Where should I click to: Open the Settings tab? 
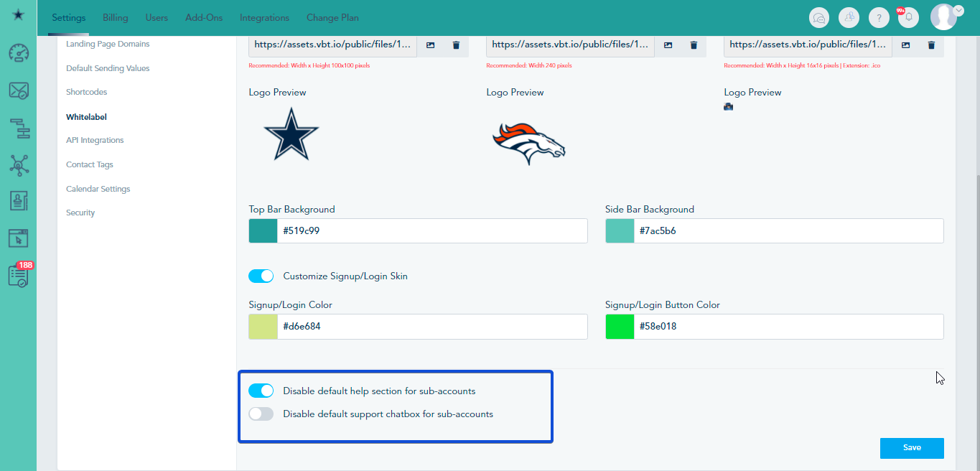[69, 17]
